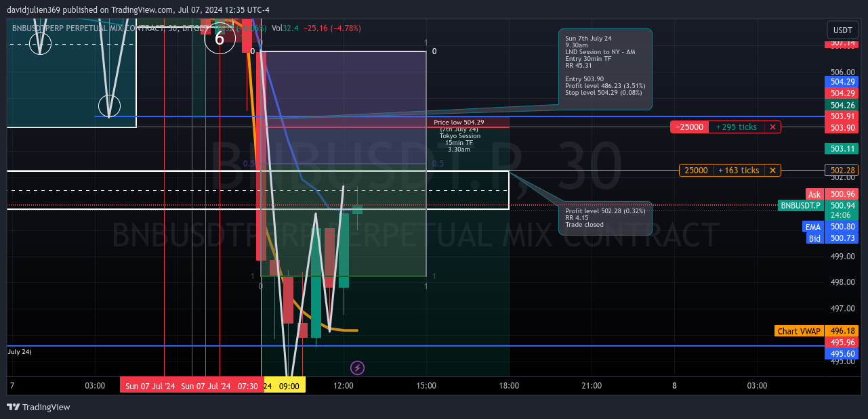Select the Sun 7th July 24 entry note callout
The width and height of the screenshot is (868, 419).
[605, 69]
